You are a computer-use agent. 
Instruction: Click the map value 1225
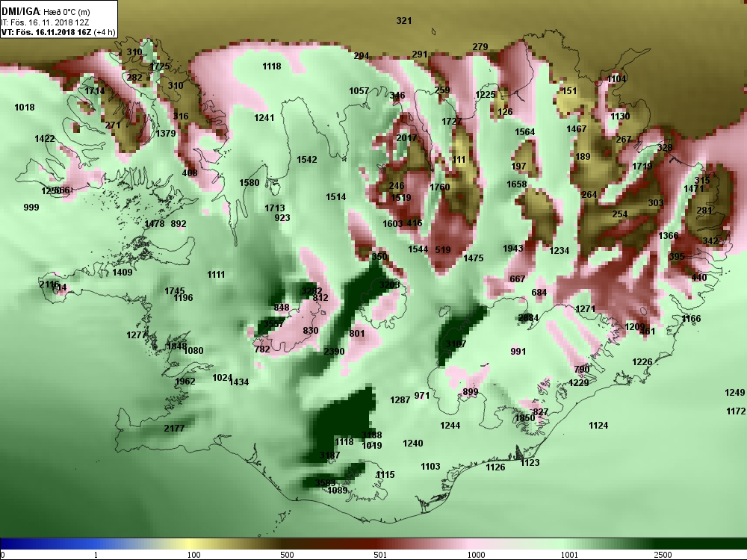(x=486, y=95)
